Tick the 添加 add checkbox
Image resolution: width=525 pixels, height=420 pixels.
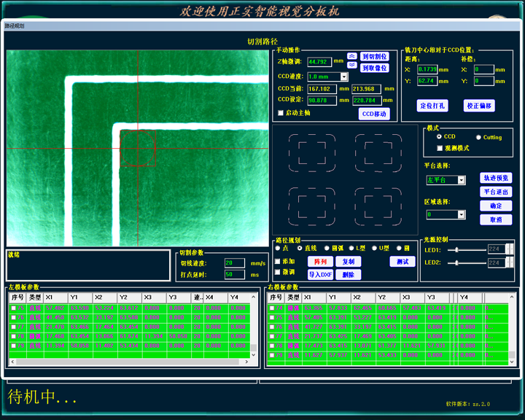point(277,261)
